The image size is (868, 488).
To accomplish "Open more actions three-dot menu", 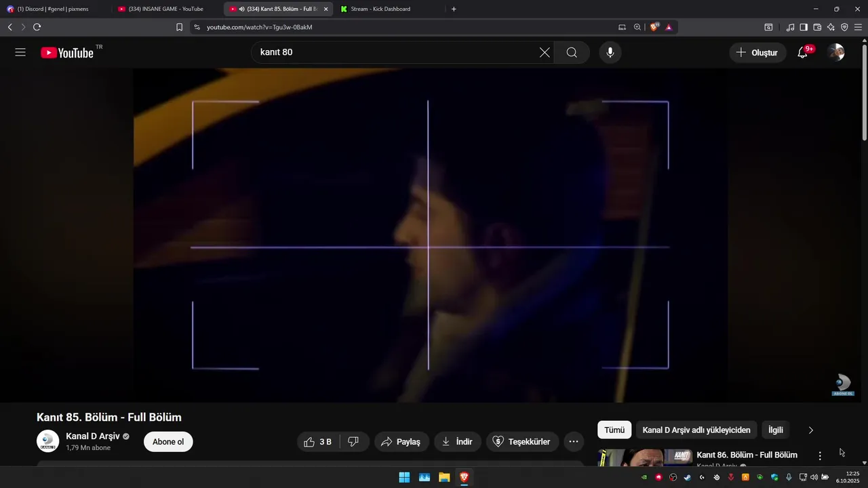I will [573, 442].
